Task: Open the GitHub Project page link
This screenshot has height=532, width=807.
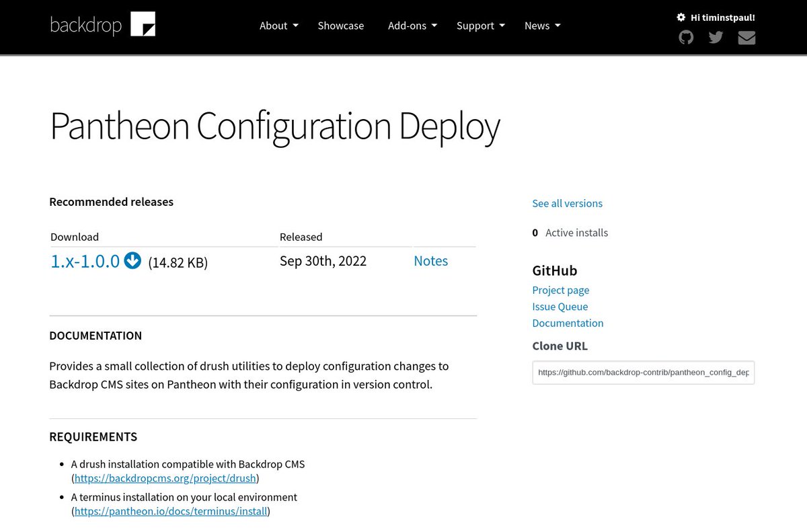Action: pos(561,290)
